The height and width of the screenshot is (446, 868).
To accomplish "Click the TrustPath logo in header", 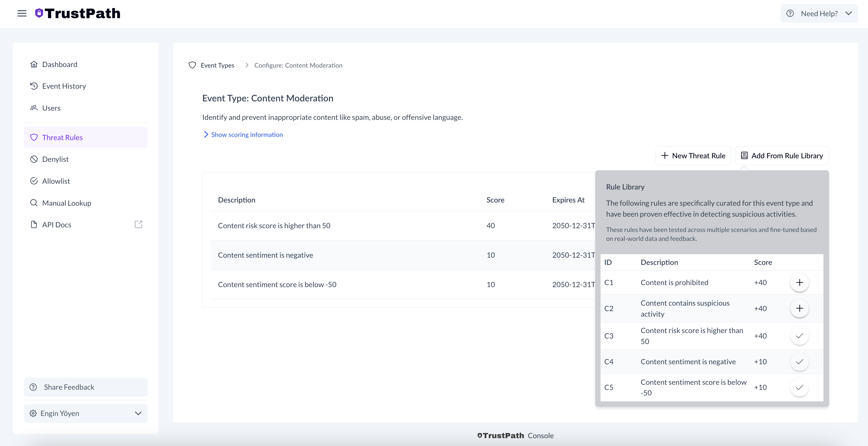I will point(77,14).
